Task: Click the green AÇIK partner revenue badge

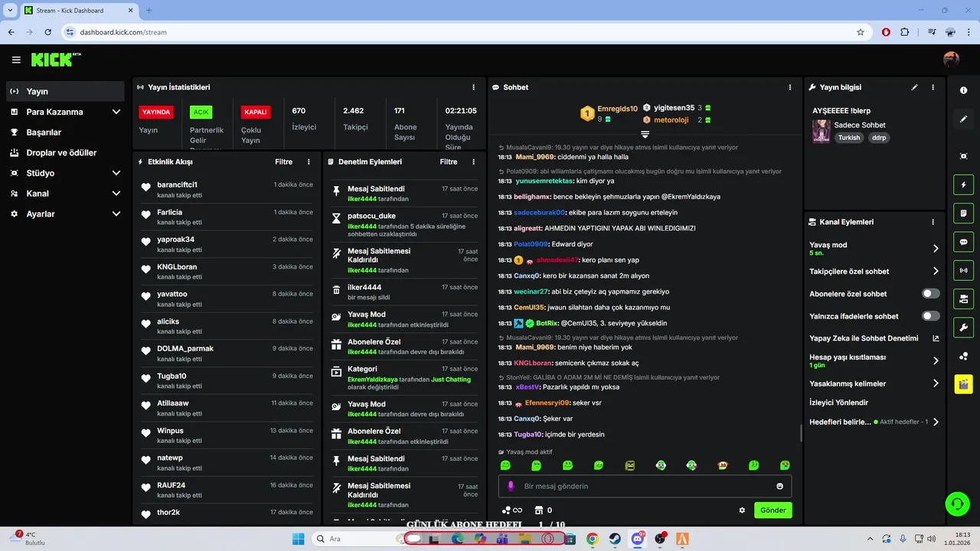Action: pos(201,112)
